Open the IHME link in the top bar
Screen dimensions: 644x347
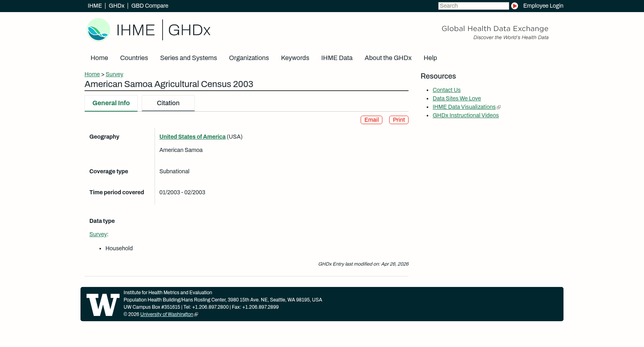pos(95,6)
